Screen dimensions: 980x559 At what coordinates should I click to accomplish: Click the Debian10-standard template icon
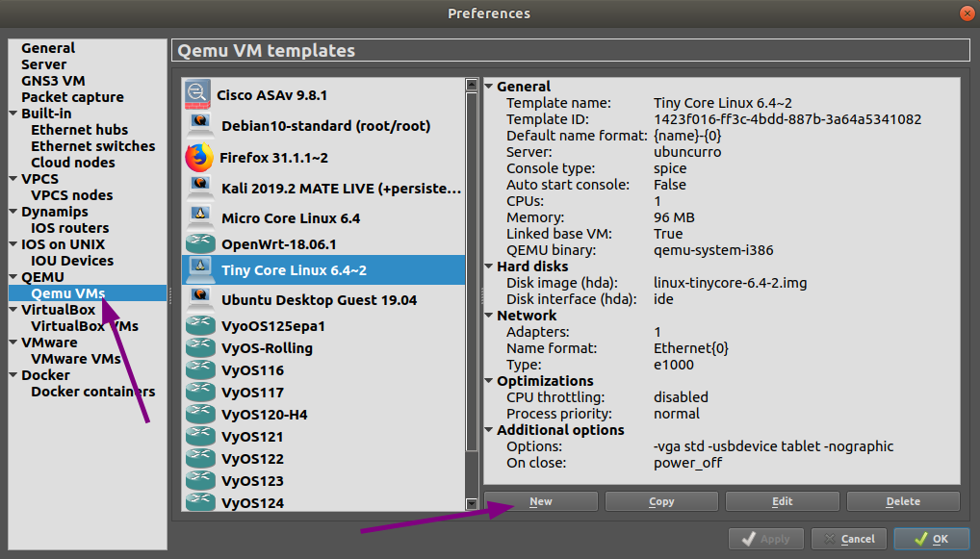click(x=201, y=124)
